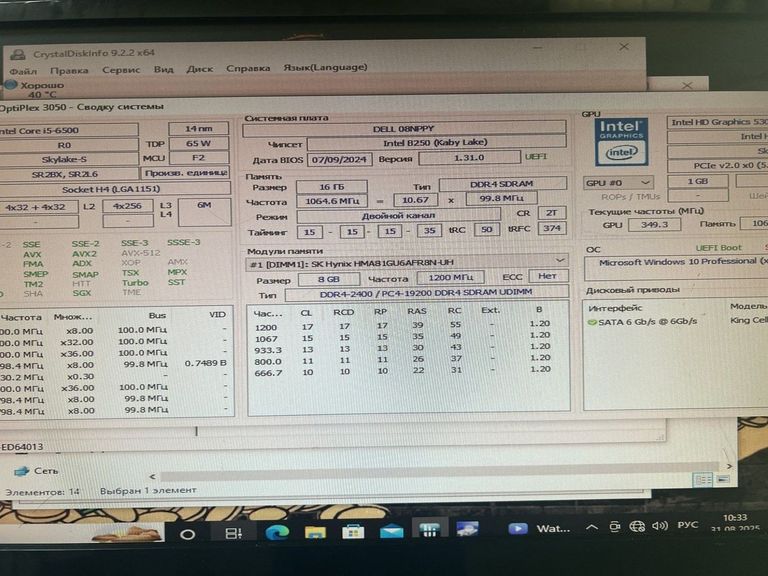Open the GPU #0 selector dropdown
This screenshot has height=576, width=768.
(618, 183)
